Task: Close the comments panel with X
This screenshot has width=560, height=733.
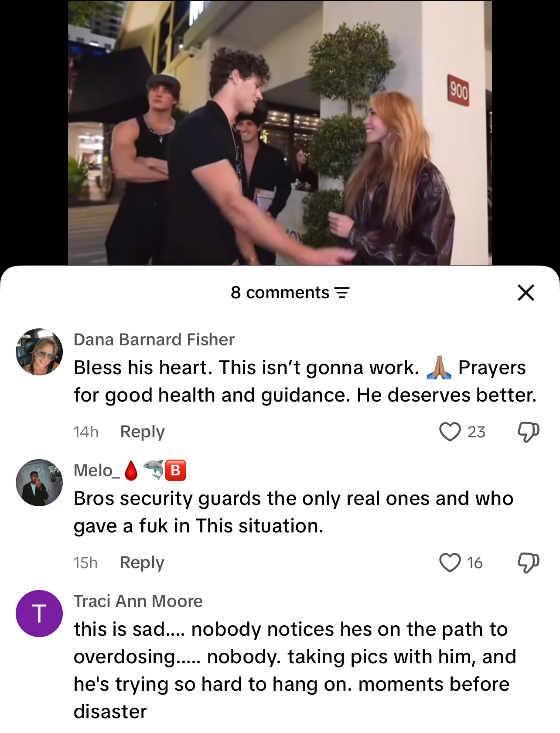Action: tap(526, 293)
